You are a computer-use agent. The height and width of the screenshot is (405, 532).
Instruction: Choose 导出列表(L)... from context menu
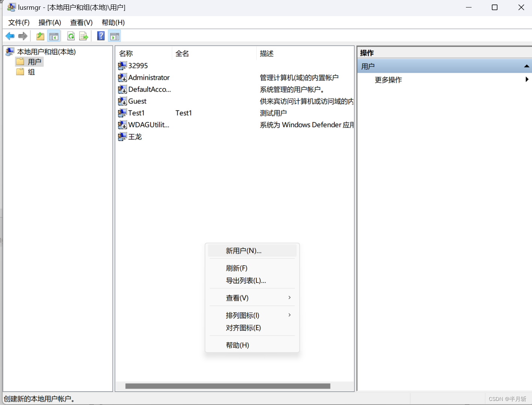point(252,280)
